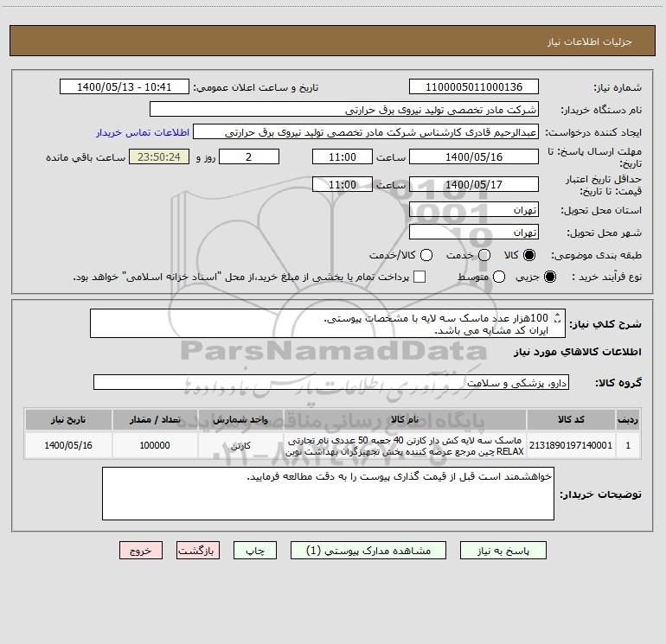Screen dimensions: 666x644
Task: Click the کد کالا column header
Action: pyautogui.click(x=571, y=419)
